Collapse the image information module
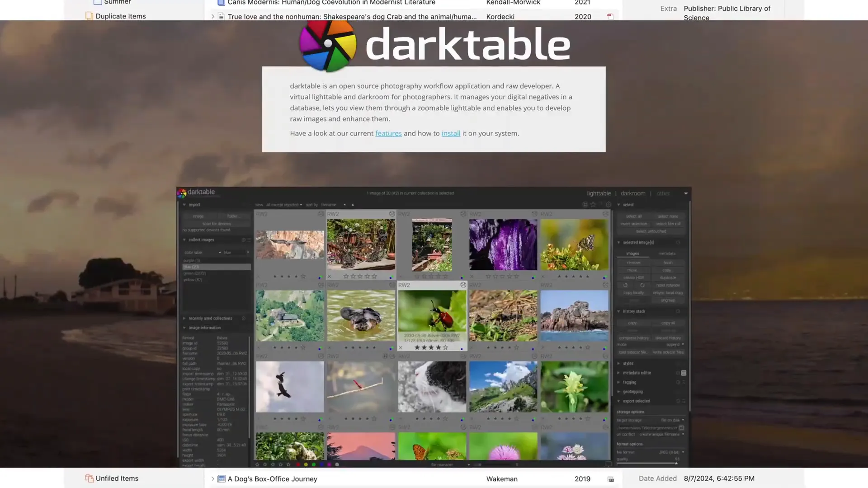Viewport: 868px width, 488px height. click(184, 328)
